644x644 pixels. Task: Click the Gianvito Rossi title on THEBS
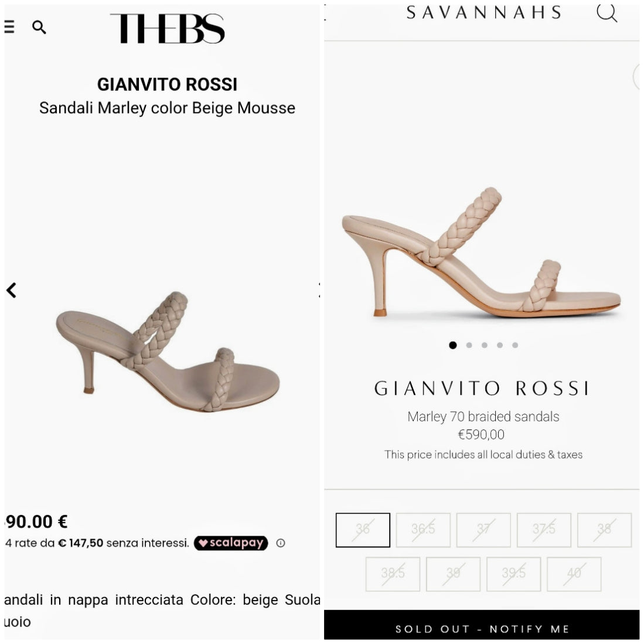(x=167, y=84)
